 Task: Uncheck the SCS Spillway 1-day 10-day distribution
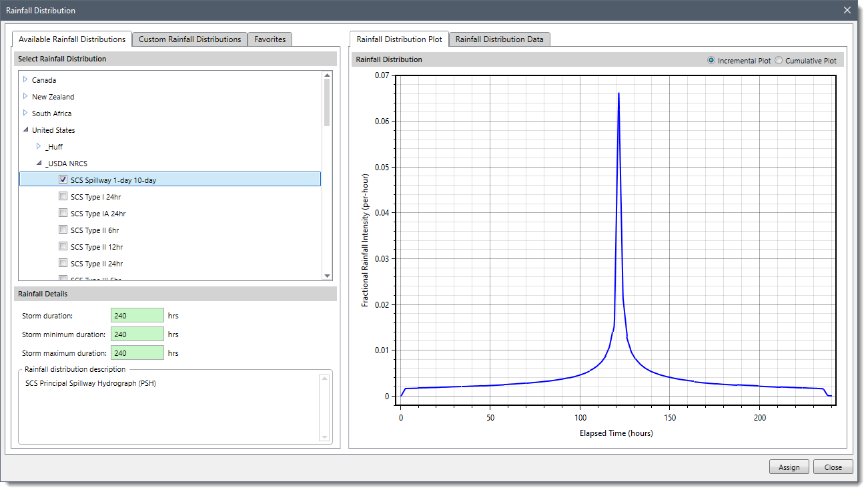(63, 179)
